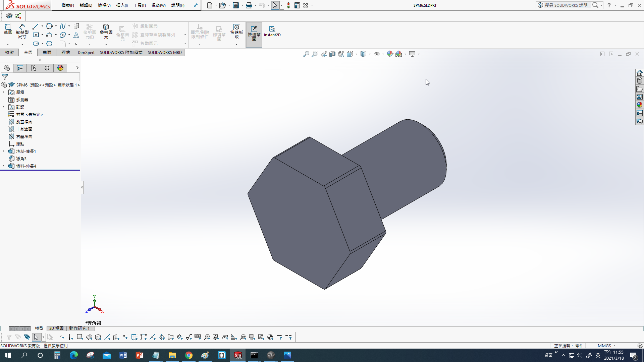Open Google Chrome from the taskbar

(189, 355)
